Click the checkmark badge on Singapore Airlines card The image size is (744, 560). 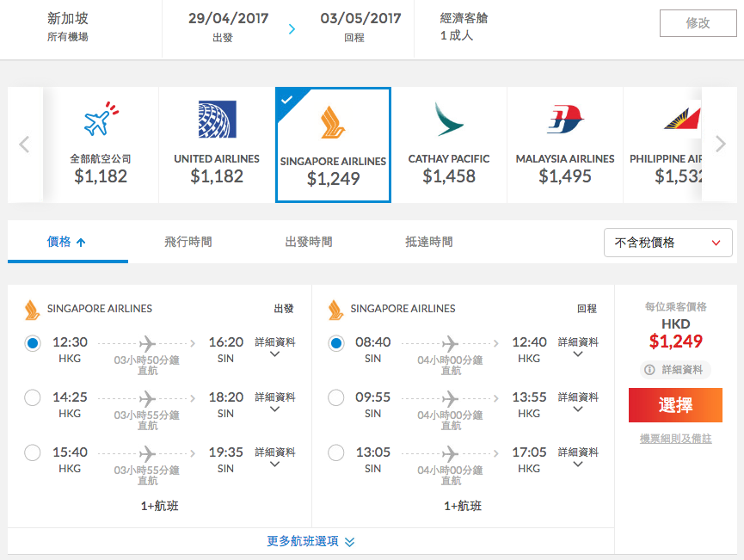286,100
